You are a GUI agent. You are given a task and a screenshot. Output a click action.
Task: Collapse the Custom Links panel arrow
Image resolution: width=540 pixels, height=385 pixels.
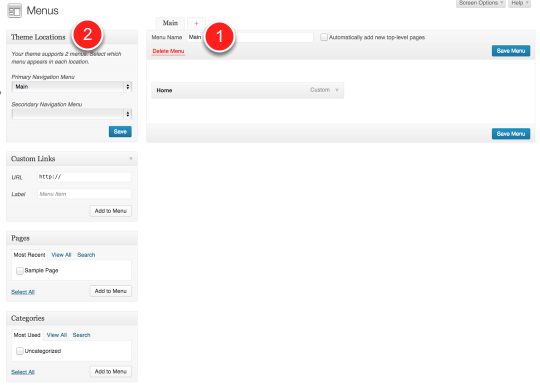(x=131, y=159)
